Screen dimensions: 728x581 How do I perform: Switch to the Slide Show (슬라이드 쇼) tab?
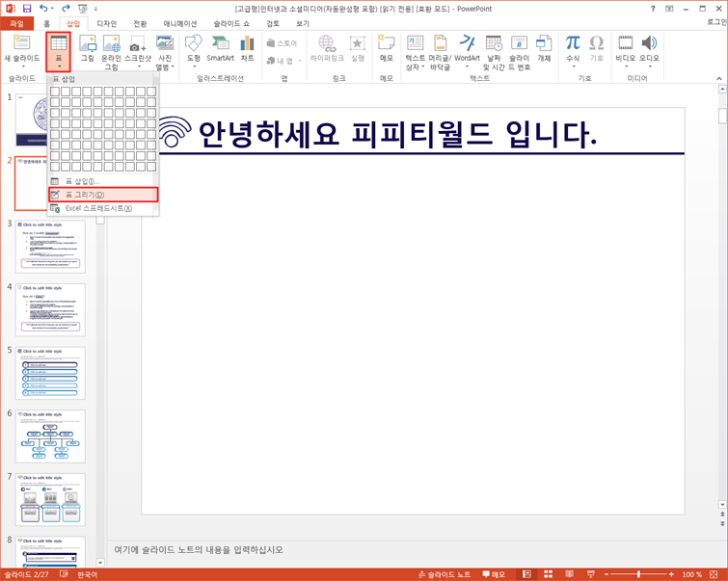pyautogui.click(x=231, y=23)
